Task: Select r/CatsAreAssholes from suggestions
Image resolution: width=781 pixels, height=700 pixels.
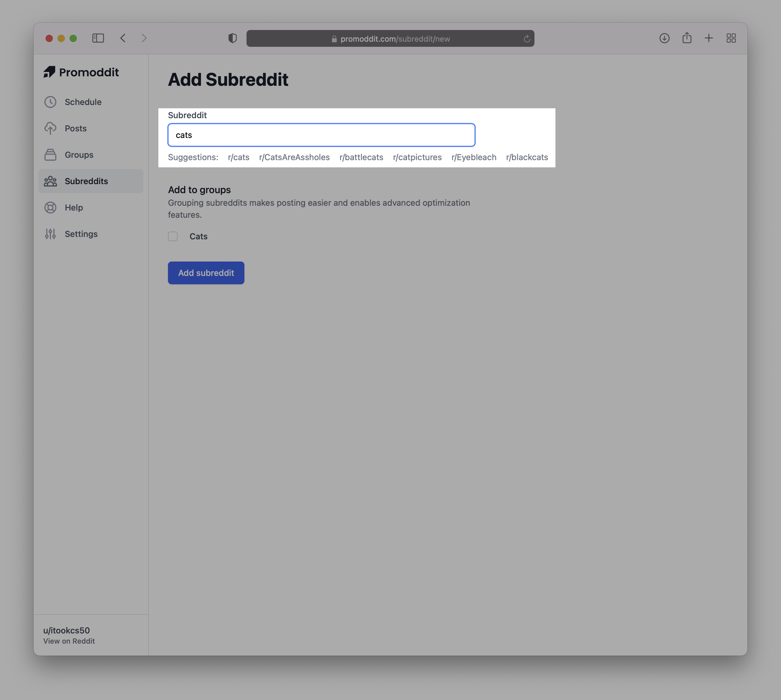Action: [294, 157]
